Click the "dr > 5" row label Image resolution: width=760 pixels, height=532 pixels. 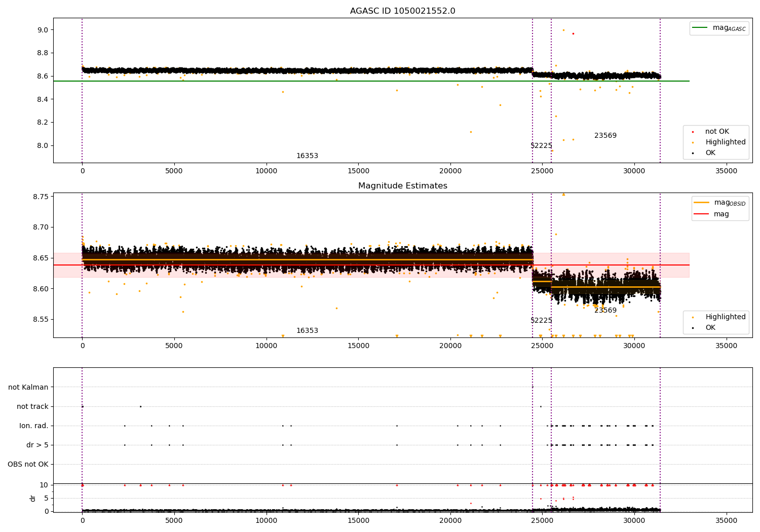point(37,445)
